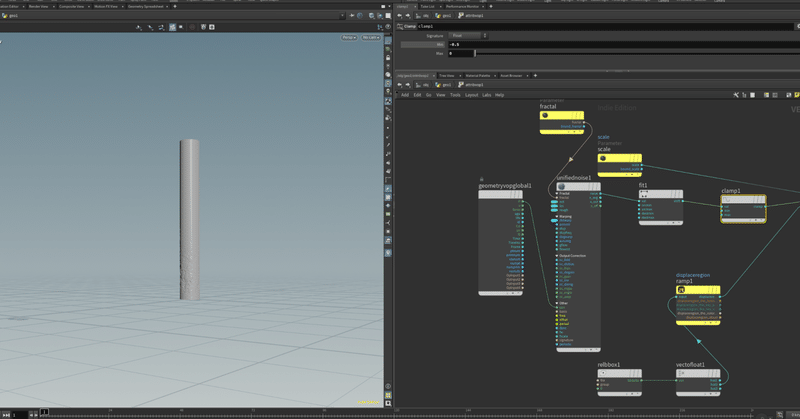This screenshot has width=800, height=419.
Task: Open the Persp viewport dropdown
Action: pos(349,37)
